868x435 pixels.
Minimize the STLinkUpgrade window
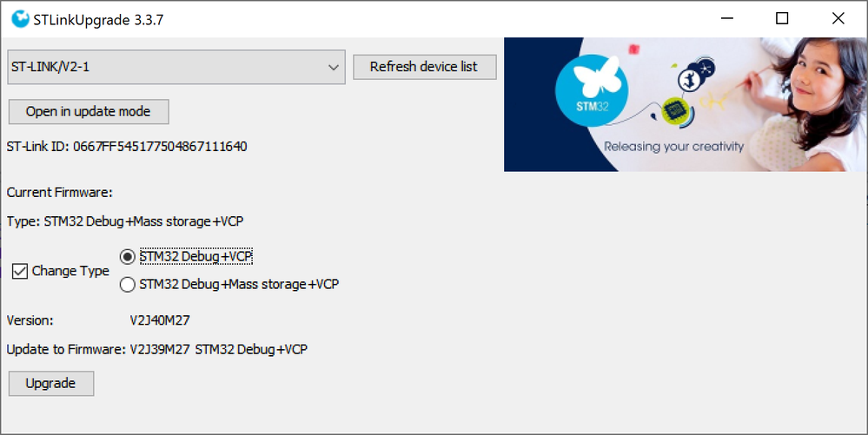727,19
